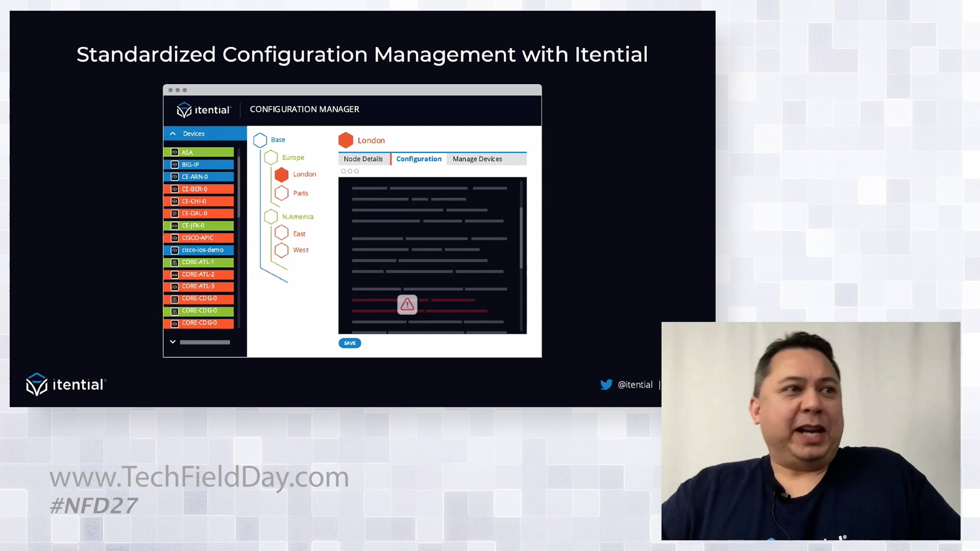This screenshot has width=980, height=551.
Task: Select the N.America hexagon node icon
Action: (271, 217)
